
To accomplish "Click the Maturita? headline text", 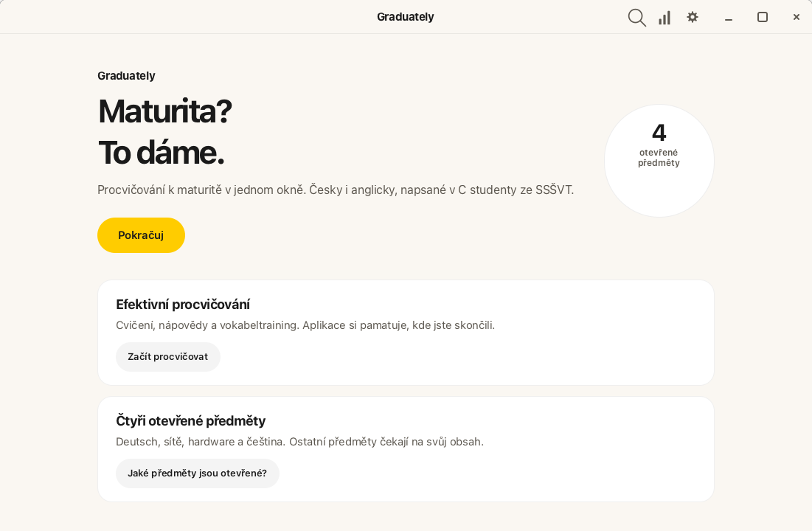I will 164,111.
